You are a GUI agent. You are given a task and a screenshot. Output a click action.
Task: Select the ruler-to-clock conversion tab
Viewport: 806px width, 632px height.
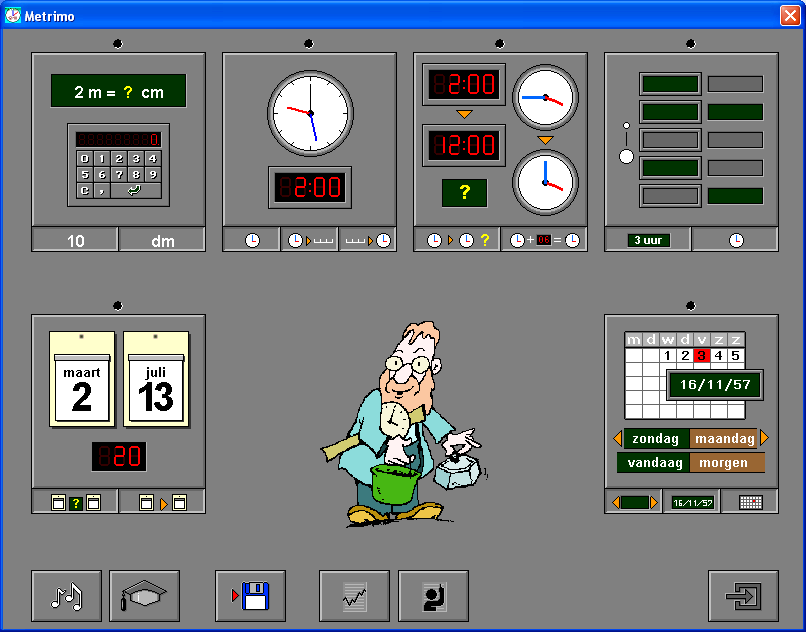(x=368, y=240)
